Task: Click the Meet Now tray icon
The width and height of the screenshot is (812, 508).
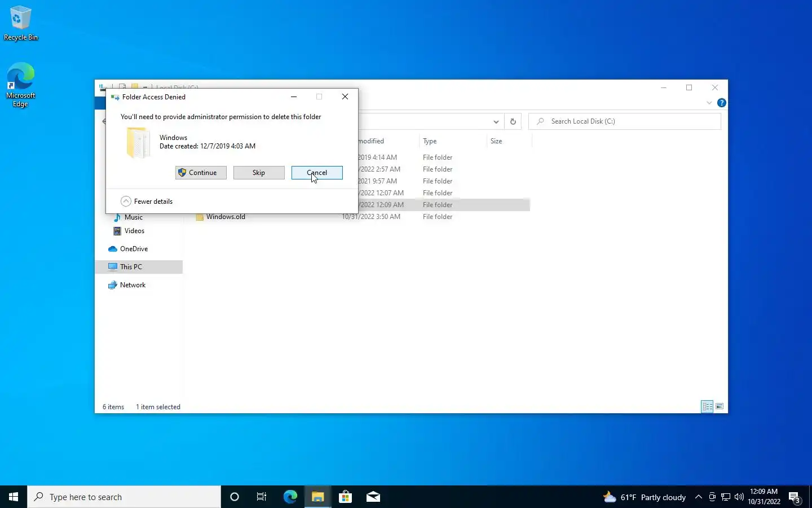Action: point(712,497)
